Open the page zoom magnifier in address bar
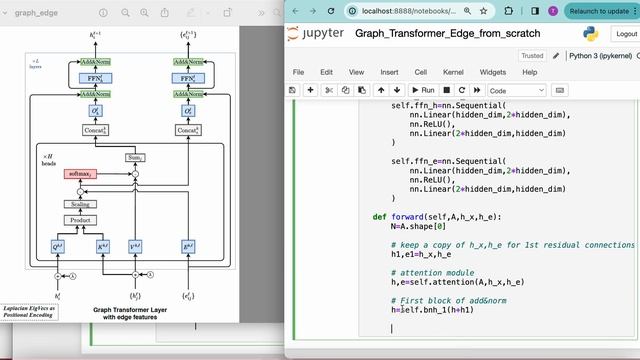The width and height of the screenshot is (640, 360). [x=467, y=11]
